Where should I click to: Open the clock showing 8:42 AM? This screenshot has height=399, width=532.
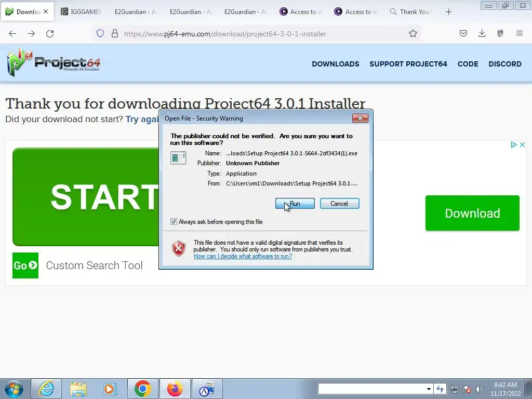point(505,389)
